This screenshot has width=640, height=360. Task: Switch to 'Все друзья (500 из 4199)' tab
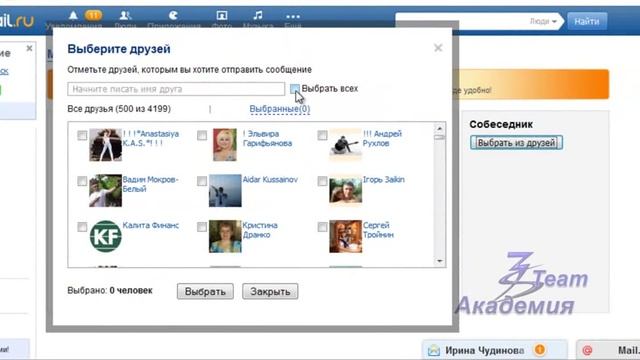(x=119, y=109)
